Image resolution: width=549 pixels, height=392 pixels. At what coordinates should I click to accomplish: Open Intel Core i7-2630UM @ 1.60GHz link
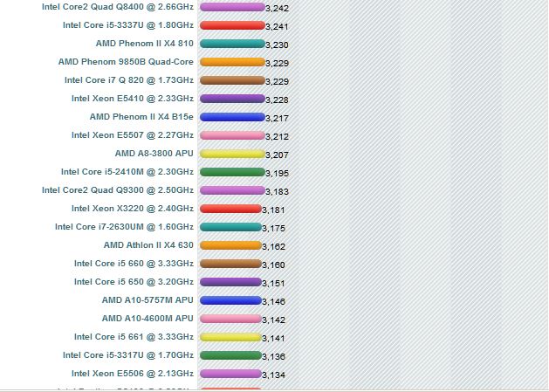tap(124, 227)
